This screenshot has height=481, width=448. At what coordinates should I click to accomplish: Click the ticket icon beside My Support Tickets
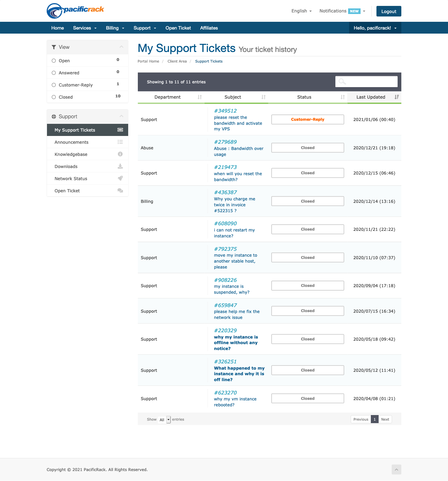point(120,130)
